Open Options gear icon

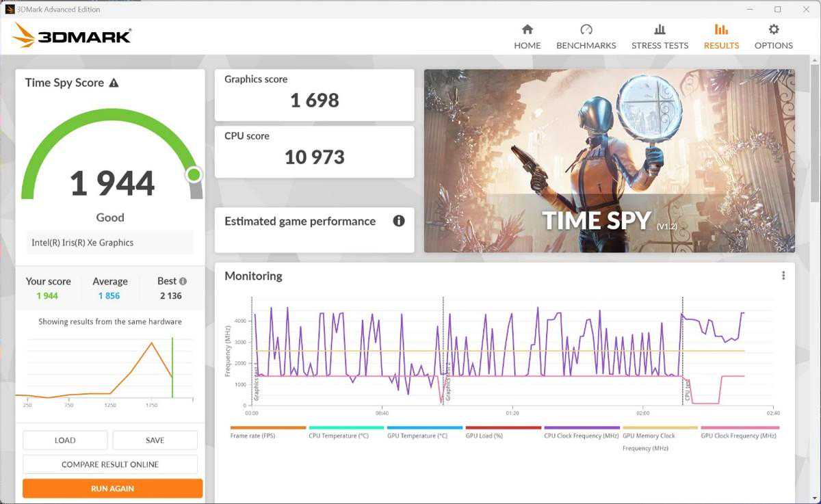773,29
